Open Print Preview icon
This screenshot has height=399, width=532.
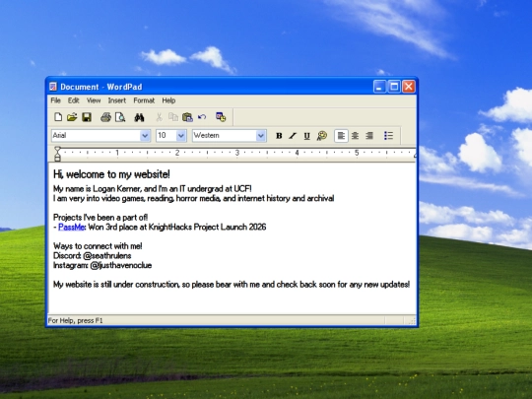pos(120,117)
